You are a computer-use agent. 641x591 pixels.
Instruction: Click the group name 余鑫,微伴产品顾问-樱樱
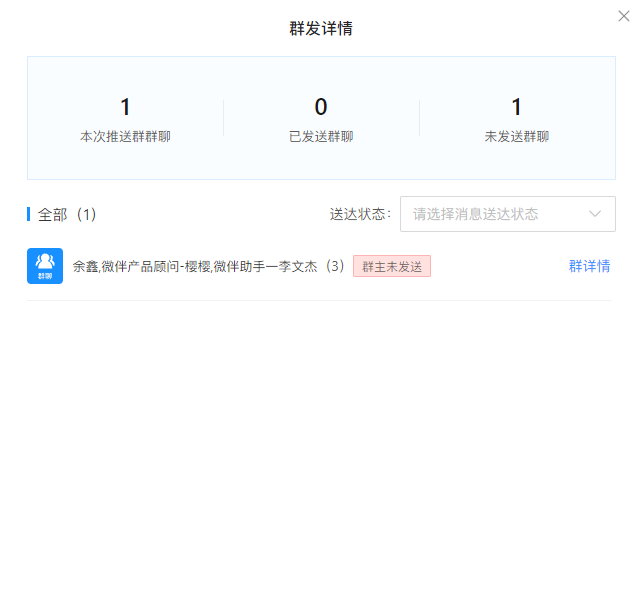141,267
